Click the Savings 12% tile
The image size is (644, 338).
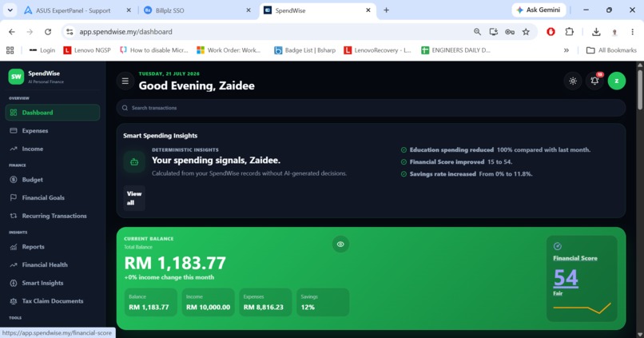click(x=323, y=302)
